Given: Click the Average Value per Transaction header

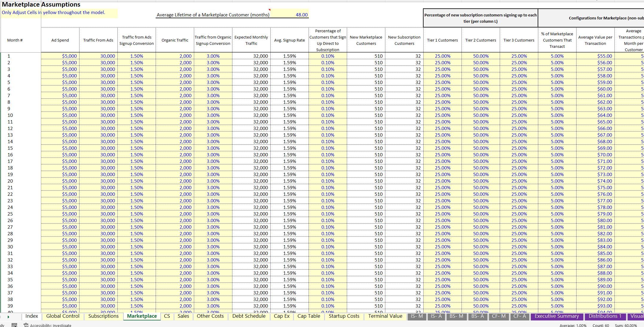Looking at the screenshot, I should [595, 40].
